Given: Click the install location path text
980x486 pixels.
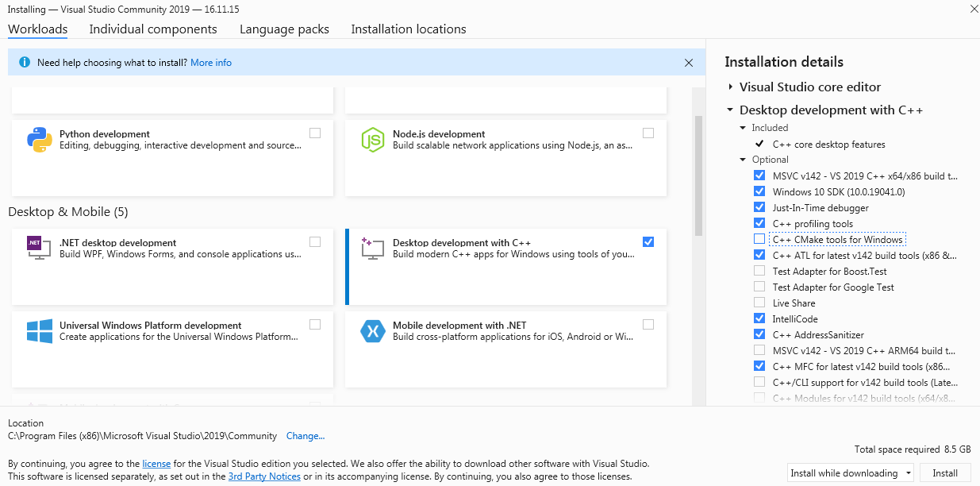Looking at the screenshot, I should coord(143,436).
